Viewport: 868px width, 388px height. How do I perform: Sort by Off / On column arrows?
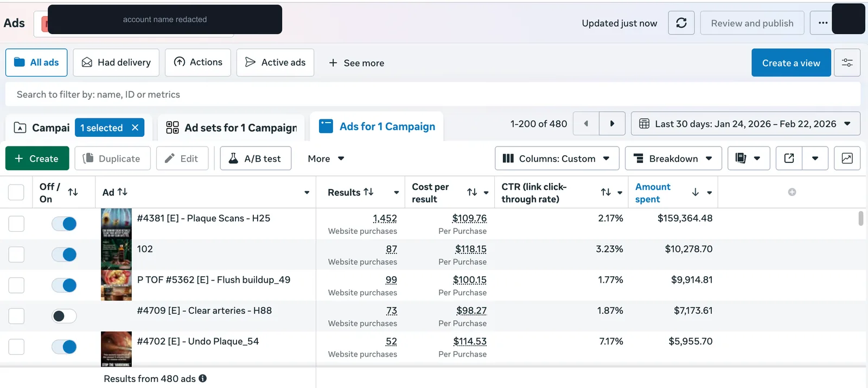(x=73, y=192)
